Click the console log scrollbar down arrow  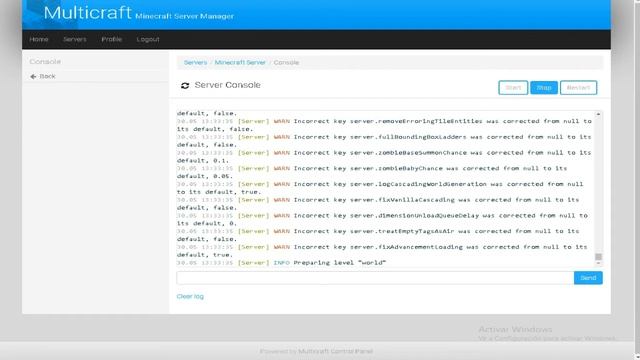(x=598, y=264)
